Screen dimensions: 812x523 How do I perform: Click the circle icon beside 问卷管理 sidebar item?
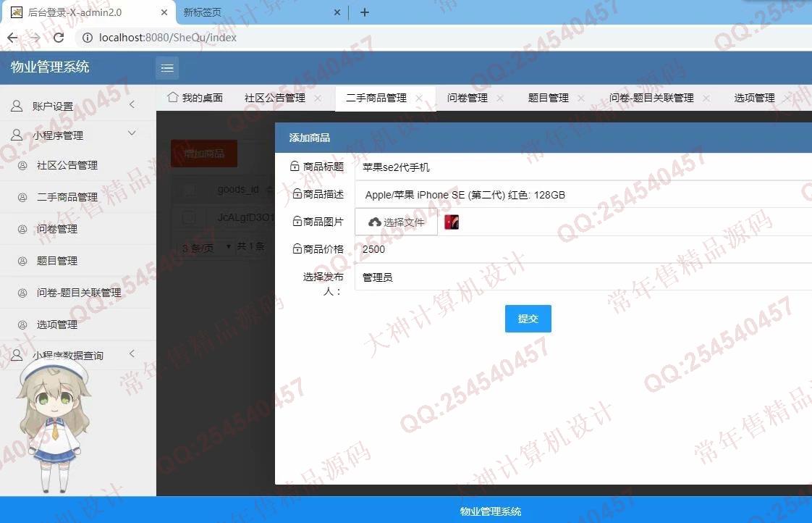(x=22, y=229)
